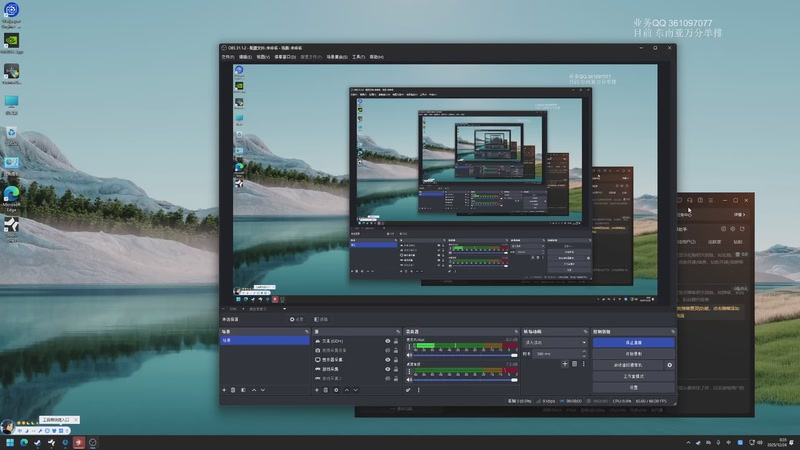Add a new scene in Scenes panel
800x450 pixels.
(224, 390)
